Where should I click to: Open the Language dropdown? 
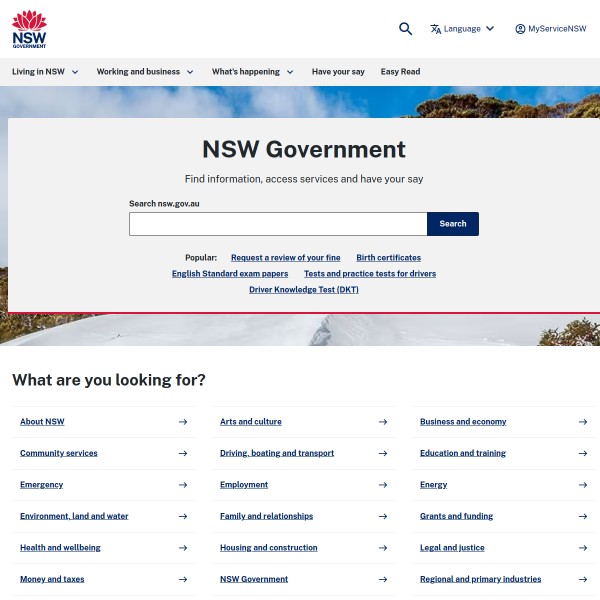(x=462, y=29)
